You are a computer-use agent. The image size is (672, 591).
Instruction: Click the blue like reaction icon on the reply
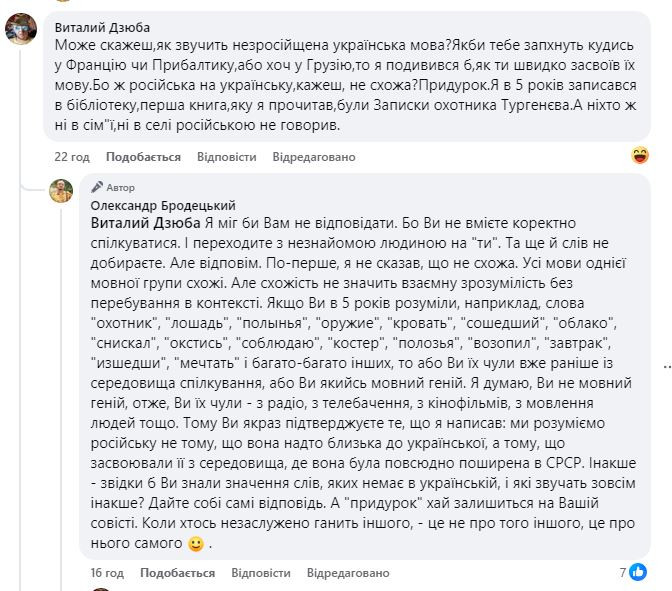[x=636, y=573]
